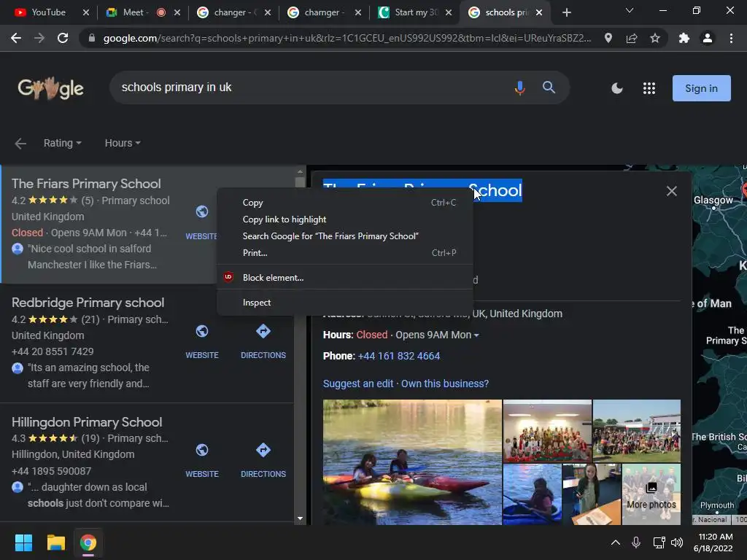Share this page via the share icon
Image resolution: width=747 pixels, height=560 pixels.
click(x=632, y=38)
